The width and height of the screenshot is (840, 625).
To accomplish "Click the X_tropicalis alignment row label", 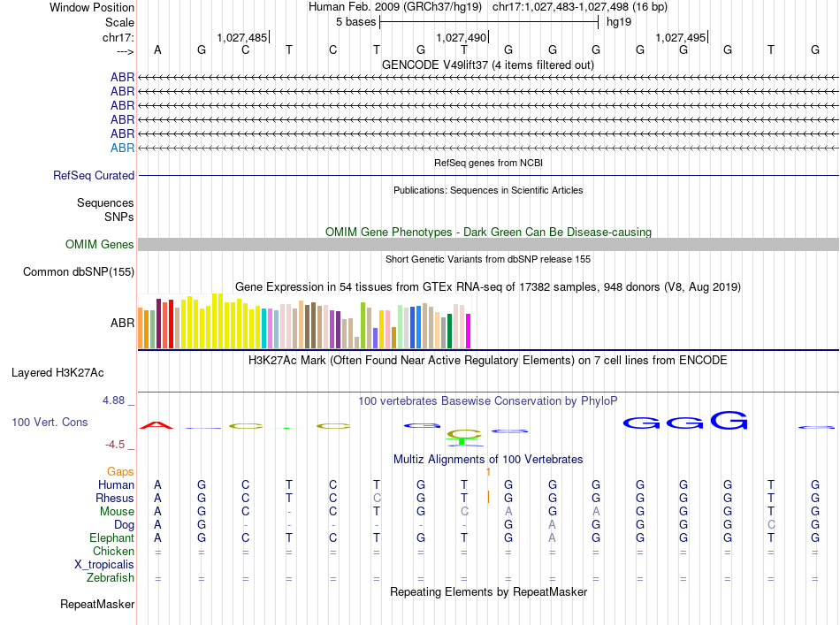I will coord(104,565).
